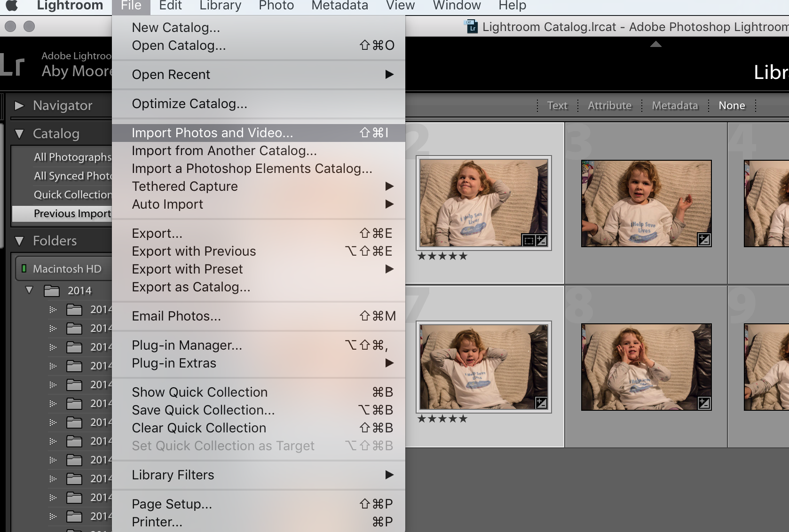This screenshot has height=532, width=789.
Task: Close the File menu in the menu bar
Action: point(131,6)
